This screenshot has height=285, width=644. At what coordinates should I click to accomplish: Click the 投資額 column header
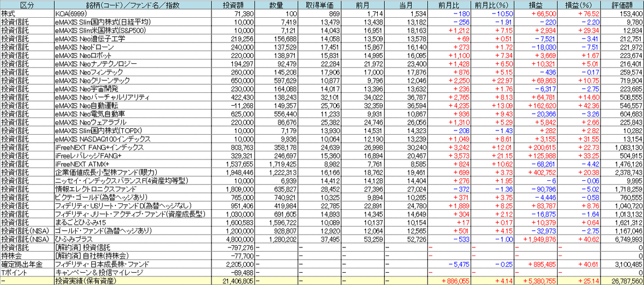pyautogui.click(x=232, y=5)
